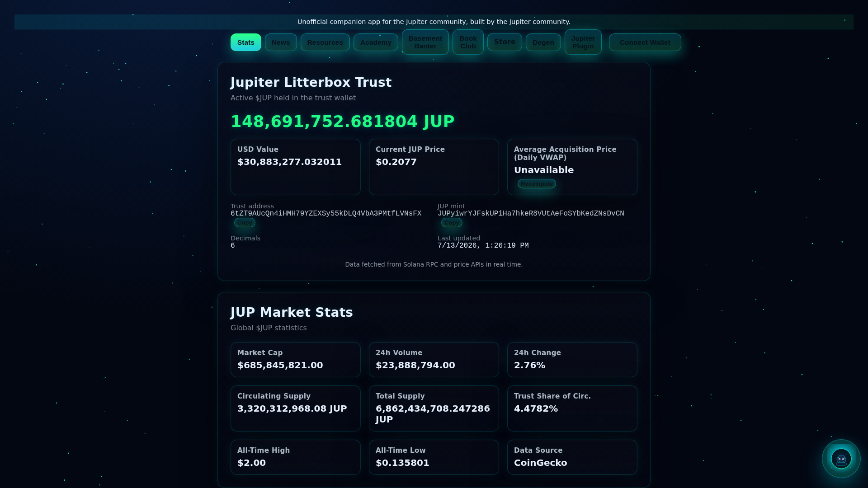The height and width of the screenshot is (488, 868).
Task: Copy the Trust address
Action: 245,223
